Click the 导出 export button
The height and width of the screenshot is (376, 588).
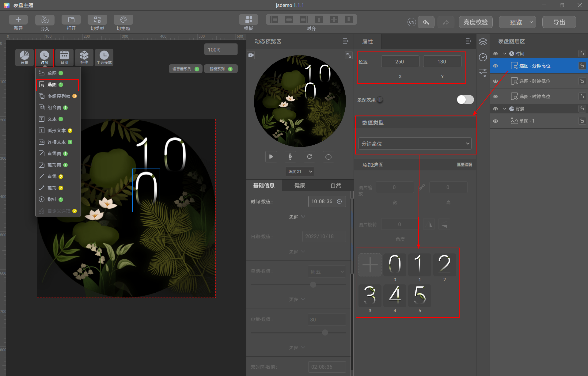pos(559,22)
